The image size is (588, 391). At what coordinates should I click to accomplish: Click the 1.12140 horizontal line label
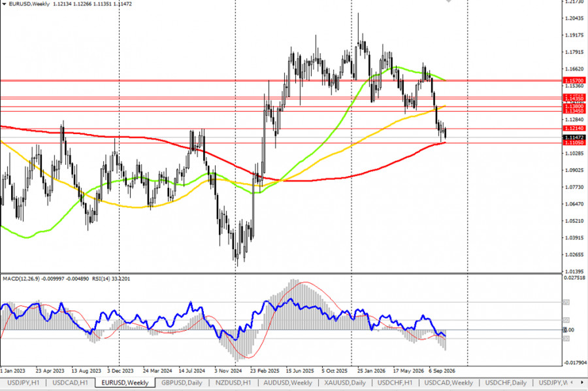pyautogui.click(x=574, y=128)
